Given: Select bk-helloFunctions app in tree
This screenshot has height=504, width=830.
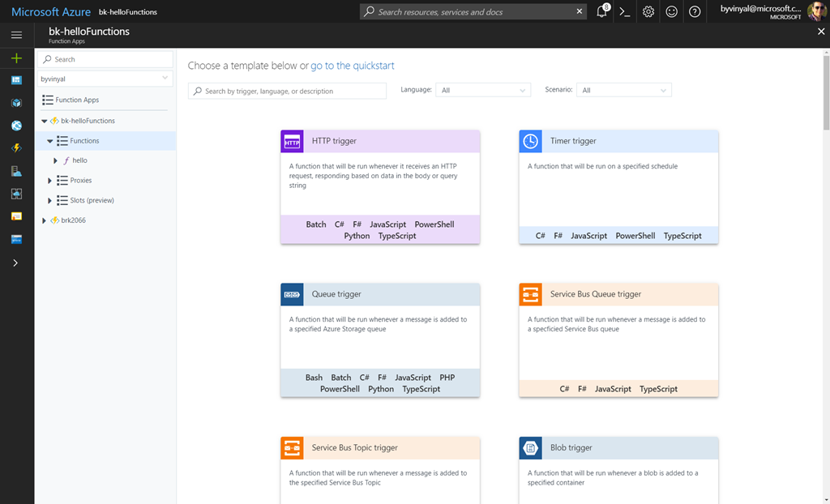Looking at the screenshot, I should (88, 121).
